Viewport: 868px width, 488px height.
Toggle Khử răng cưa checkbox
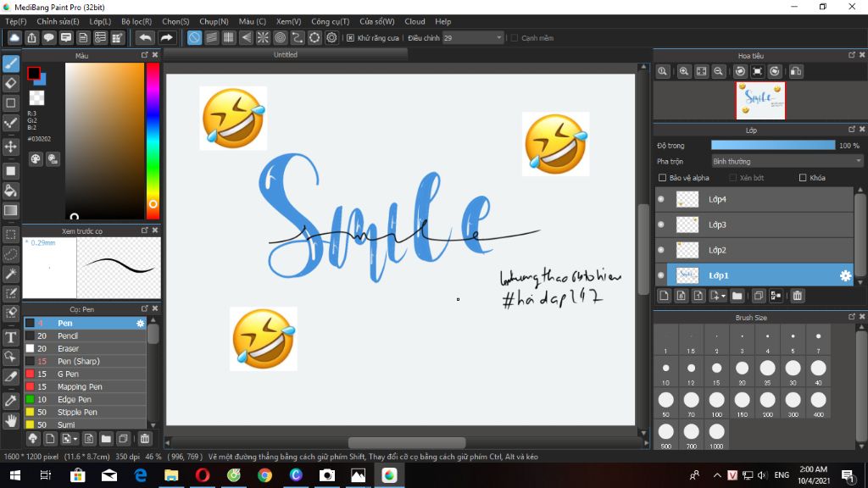pos(350,37)
